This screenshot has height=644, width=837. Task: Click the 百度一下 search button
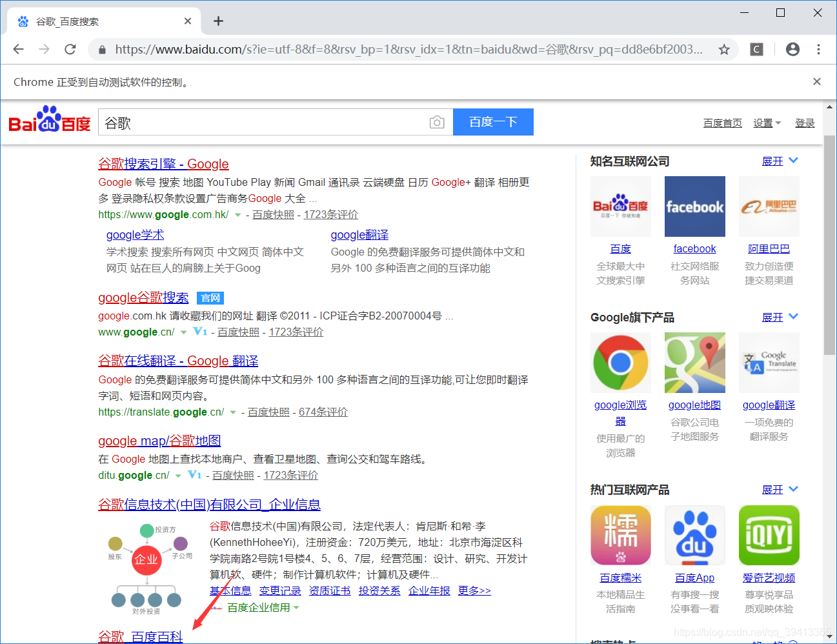tap(493, 122)
